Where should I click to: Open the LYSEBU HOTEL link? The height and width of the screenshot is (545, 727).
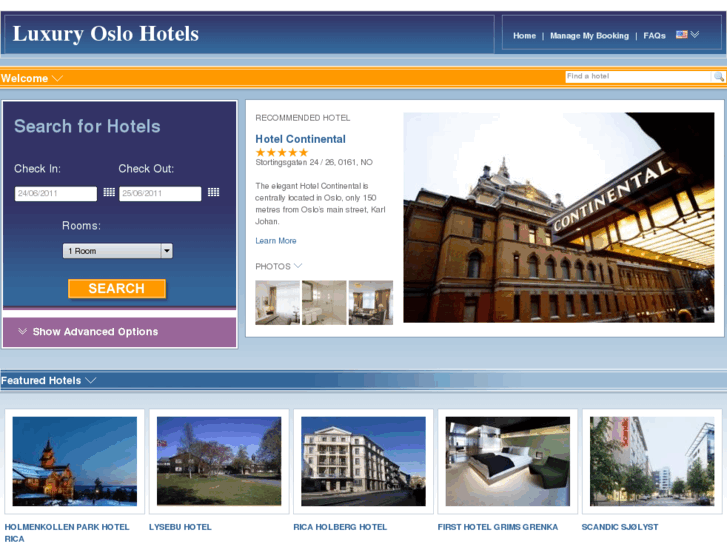pos(180,527)
